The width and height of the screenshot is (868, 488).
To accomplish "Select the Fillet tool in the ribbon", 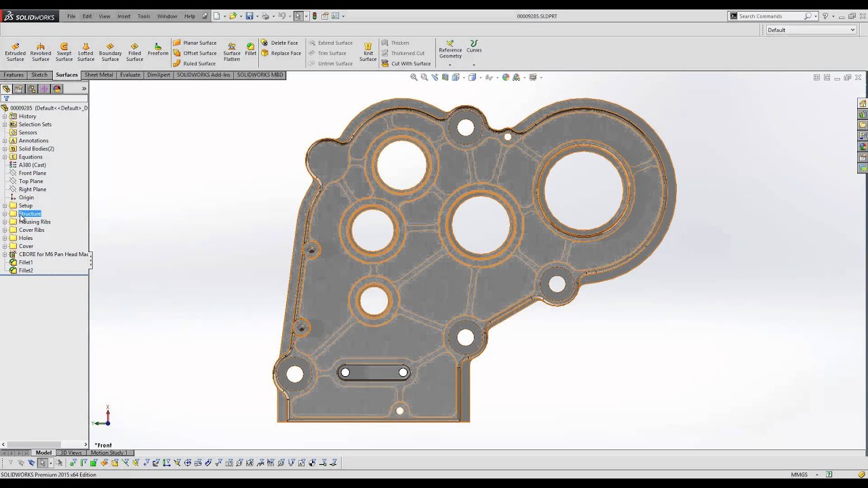I will pos(251,49).
